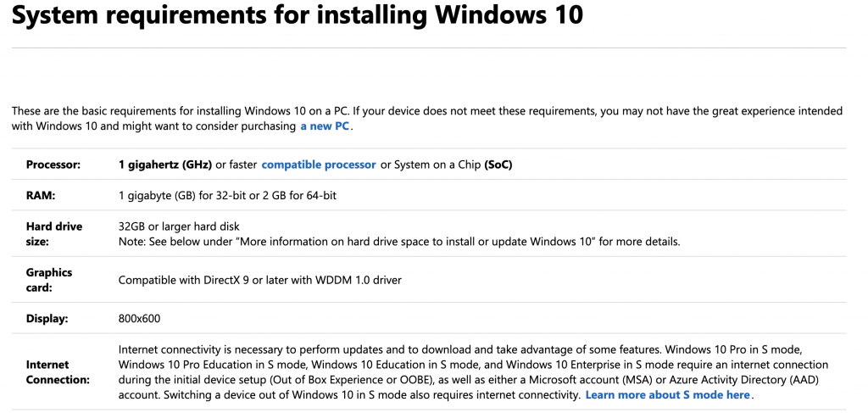The height and width of the screenshot is (413, 868).
Task: Click the "System requirements for installing Windows 10" heading
Action: click(x=298, y=16)
